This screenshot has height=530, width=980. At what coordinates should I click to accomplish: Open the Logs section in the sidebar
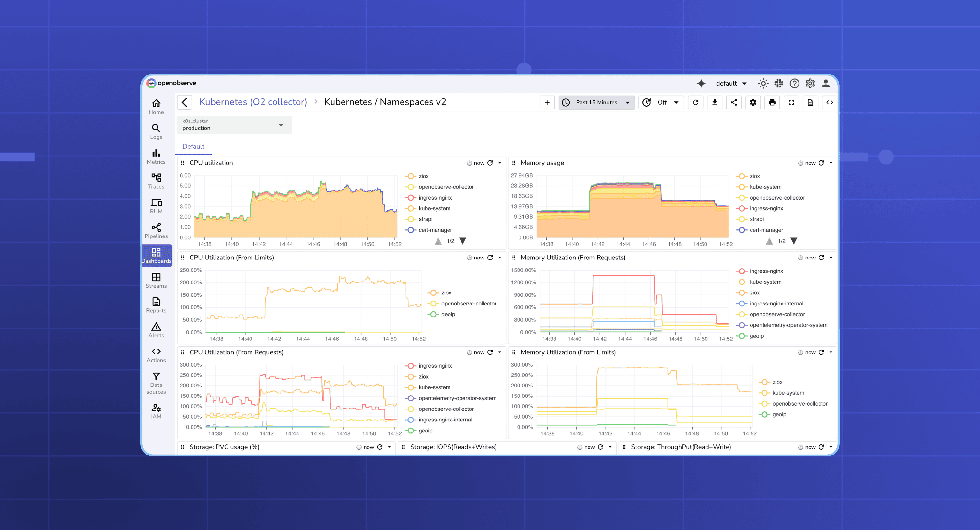pyautogui.click(x=156, y=131)
